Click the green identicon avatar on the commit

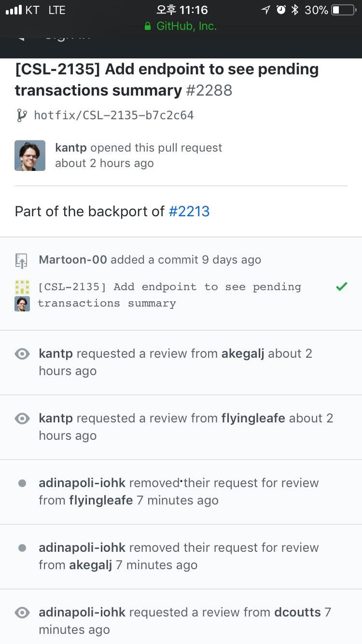pos(22,287)
